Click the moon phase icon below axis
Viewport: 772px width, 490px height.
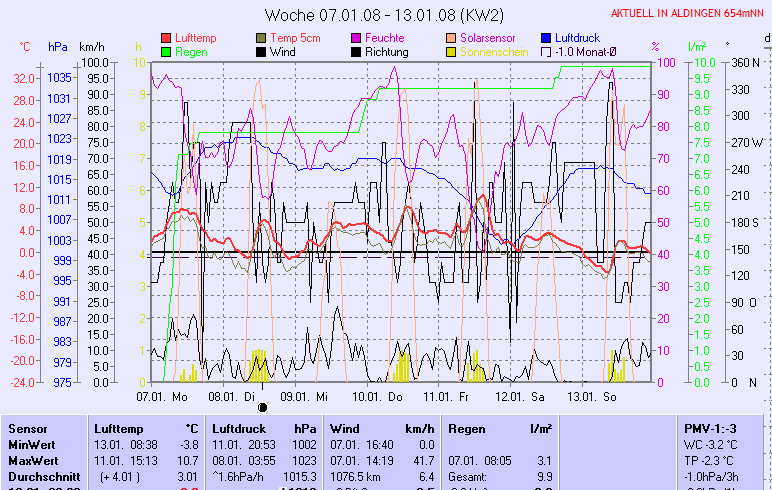pyautogui.click(x=263, y=407)
